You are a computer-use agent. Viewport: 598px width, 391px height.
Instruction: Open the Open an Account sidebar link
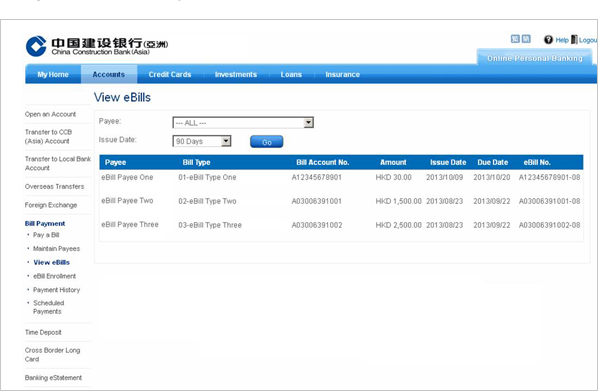[x=50, y=114]
